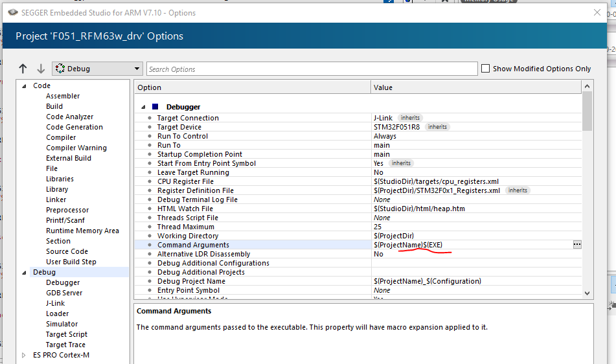Collapse the Debug tree node
This screenshot has height=364, width=616.
[x=24, y=273]
